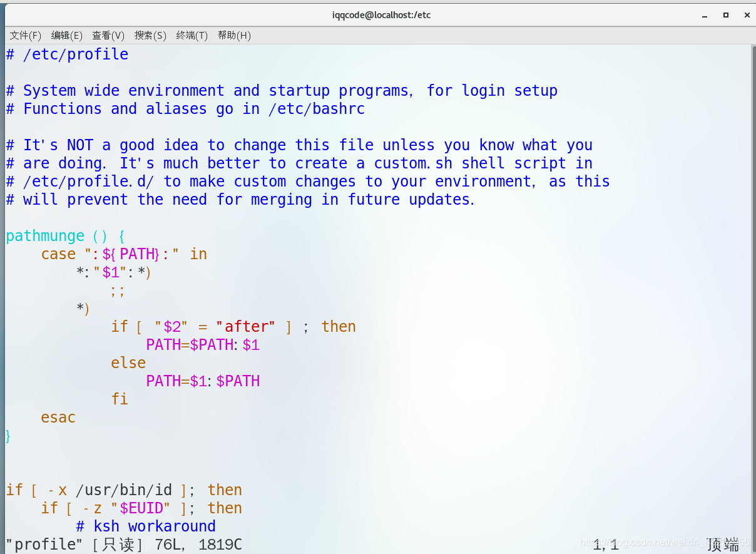Click the 'custom.sh' word in comment

tap(414, 163)
